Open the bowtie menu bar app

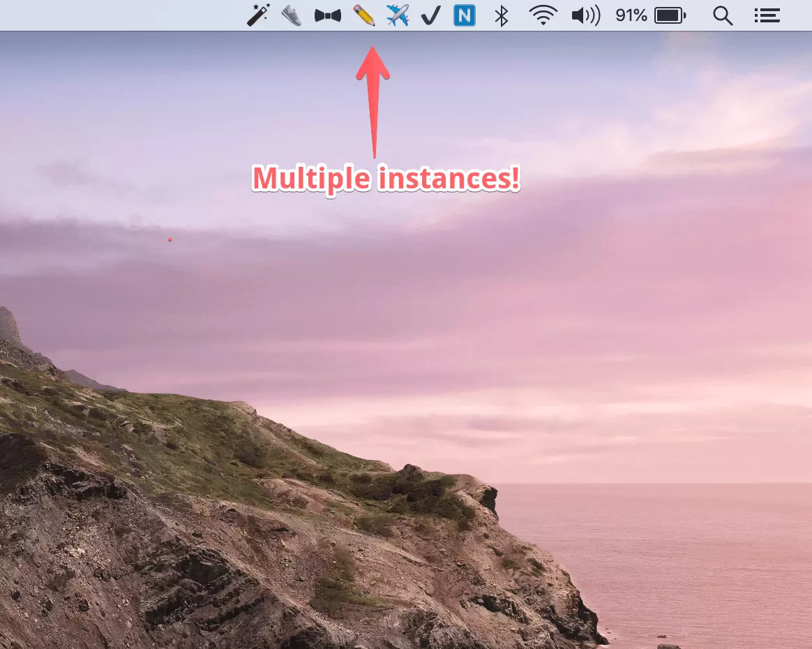[x=326, y=15]
